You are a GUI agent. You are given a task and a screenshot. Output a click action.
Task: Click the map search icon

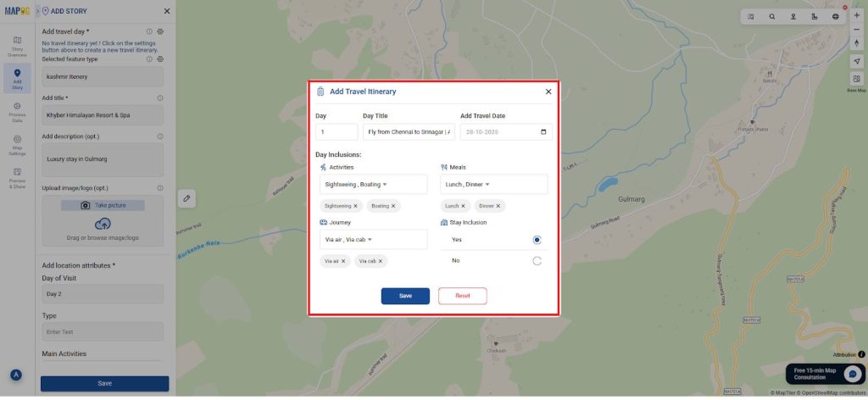(771, 17)
